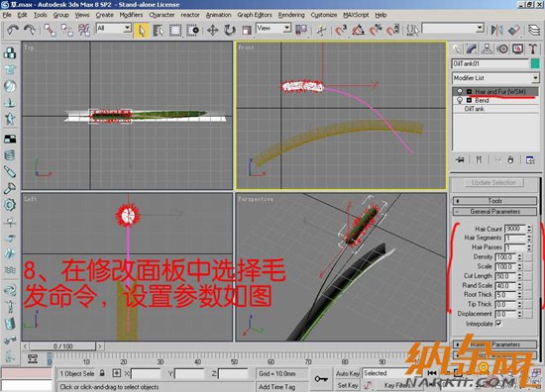This screenshot has height=392, width=545.
Task: Collapse the General Parameters rollout
Action: tap(494, 212)
